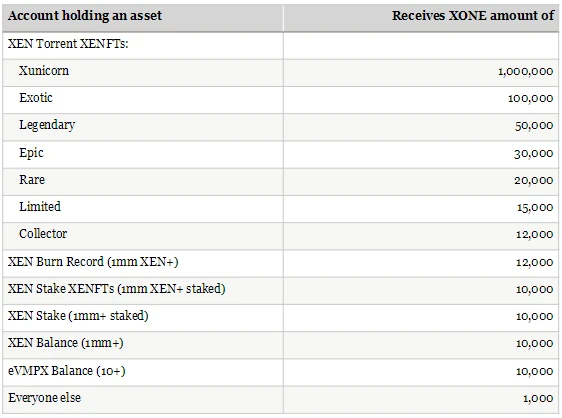Select the Exotic row label
The height and width of the screenshot is (418, 562).
pos(36,98)
